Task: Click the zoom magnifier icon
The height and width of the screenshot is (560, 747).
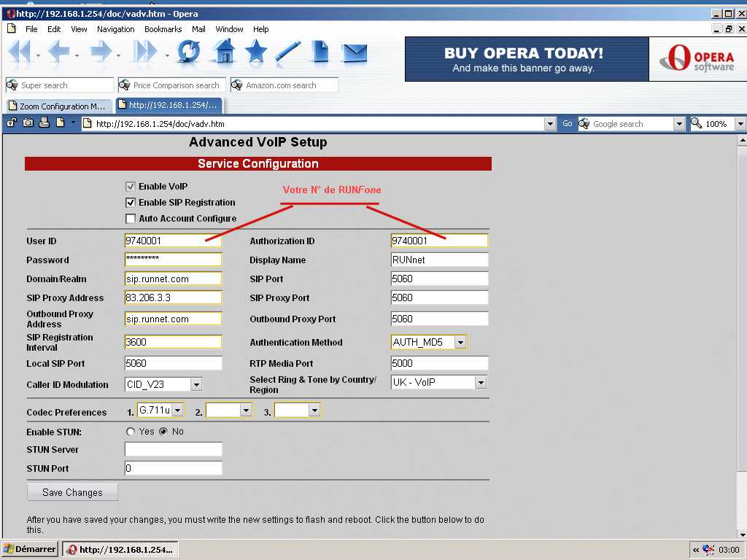Action: [x=697, y=123]
